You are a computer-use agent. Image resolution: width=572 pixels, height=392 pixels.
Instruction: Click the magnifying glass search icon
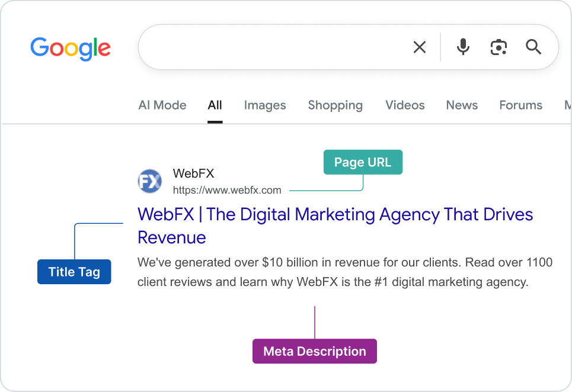coord(533,47)
